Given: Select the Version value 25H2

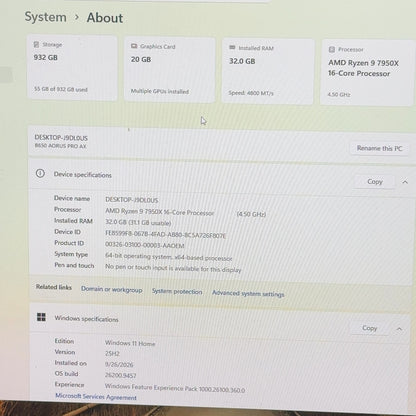Looking at the screenshot, I should pyautogui.click(x=112, y=354).
